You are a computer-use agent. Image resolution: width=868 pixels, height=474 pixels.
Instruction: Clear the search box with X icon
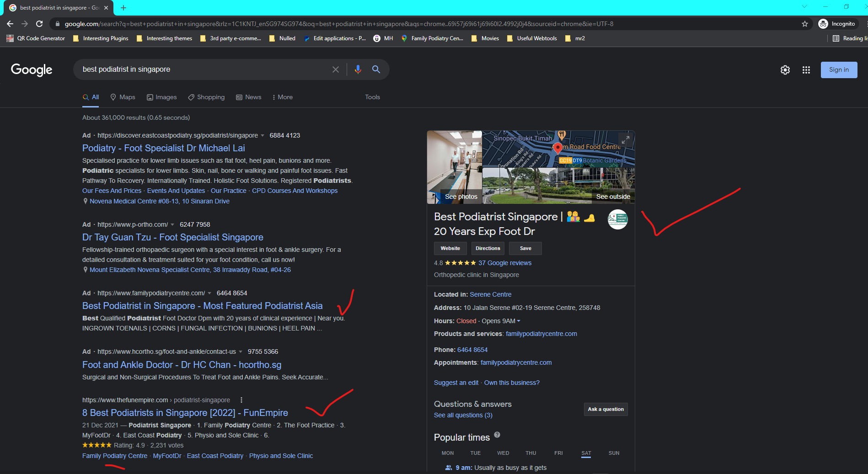pos(336,69)
